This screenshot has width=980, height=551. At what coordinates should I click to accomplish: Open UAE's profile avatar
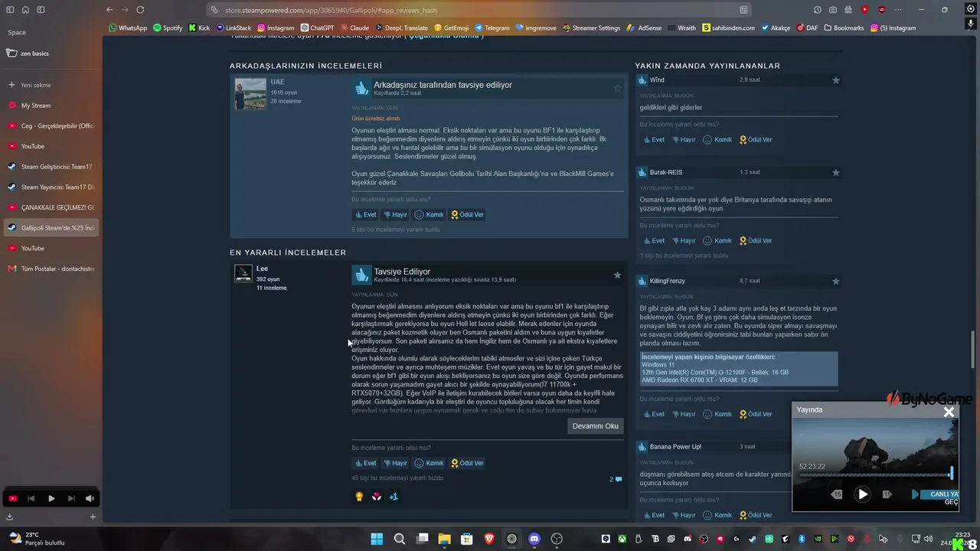(x=250, y=94)
